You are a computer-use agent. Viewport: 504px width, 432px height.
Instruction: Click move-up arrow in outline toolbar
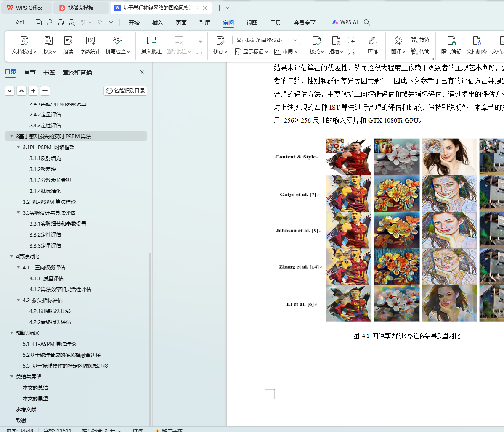pyautogui.click(x=21, y=91)
